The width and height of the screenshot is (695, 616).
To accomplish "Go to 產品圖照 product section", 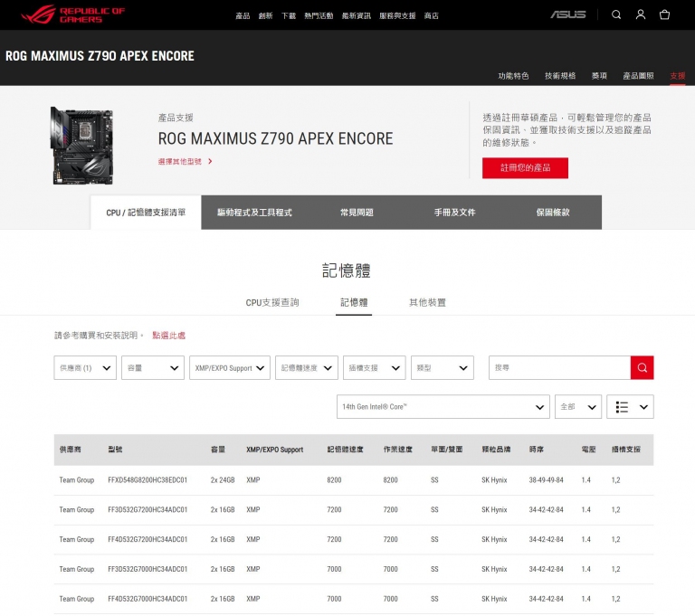I will 638,76.
